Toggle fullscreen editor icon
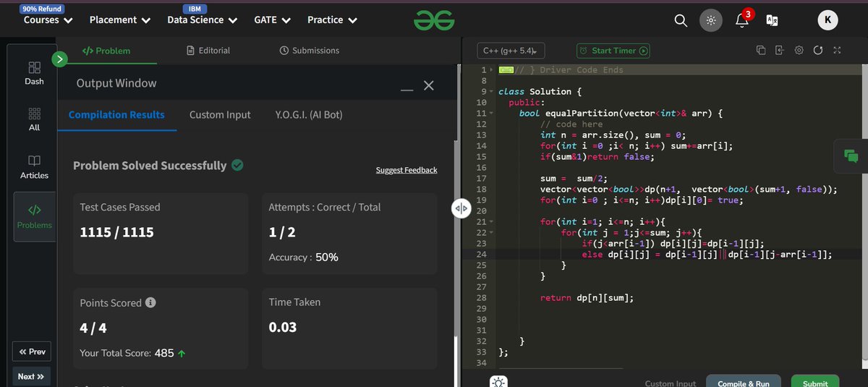This screenshot has height=387, width=868. tap(837, 51)
